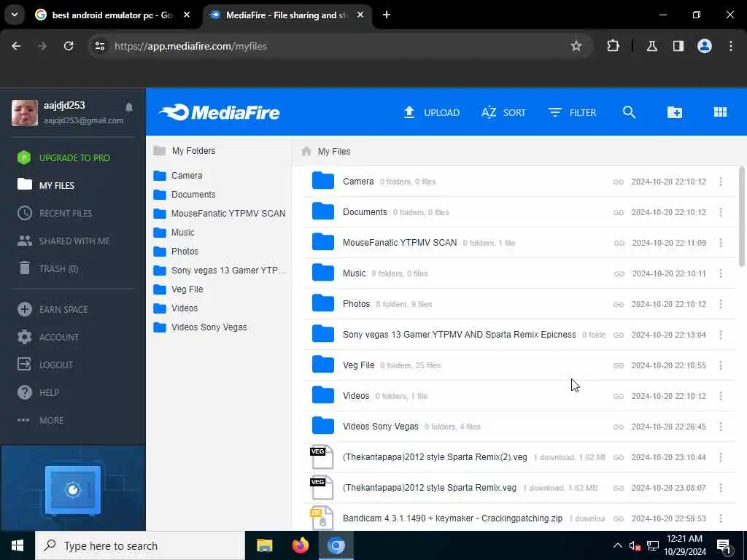Click share link icon for Veg File row

(x=619, y=366)
